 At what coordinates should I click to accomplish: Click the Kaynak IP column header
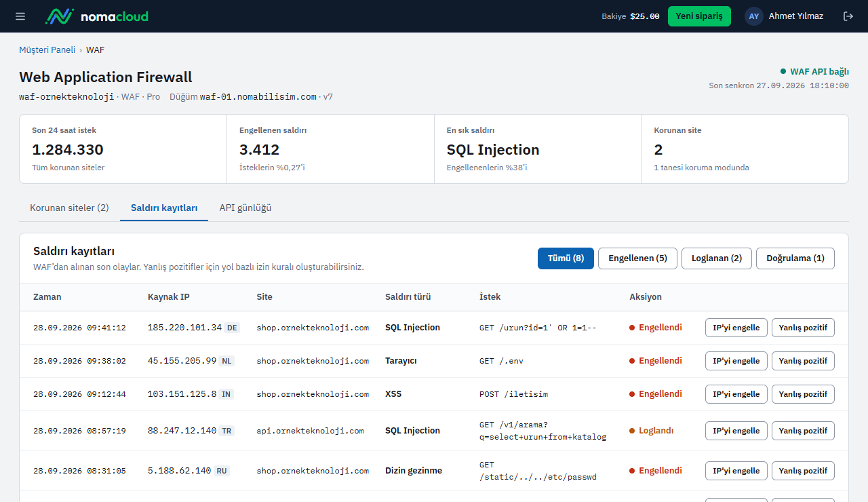click(x=168, y=297)
